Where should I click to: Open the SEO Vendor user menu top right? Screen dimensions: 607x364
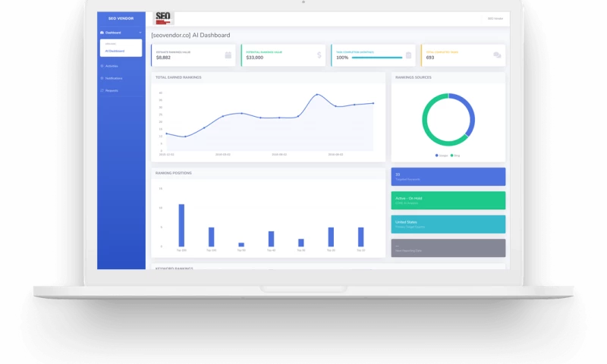pyautogui.click(x=495, y=18)
